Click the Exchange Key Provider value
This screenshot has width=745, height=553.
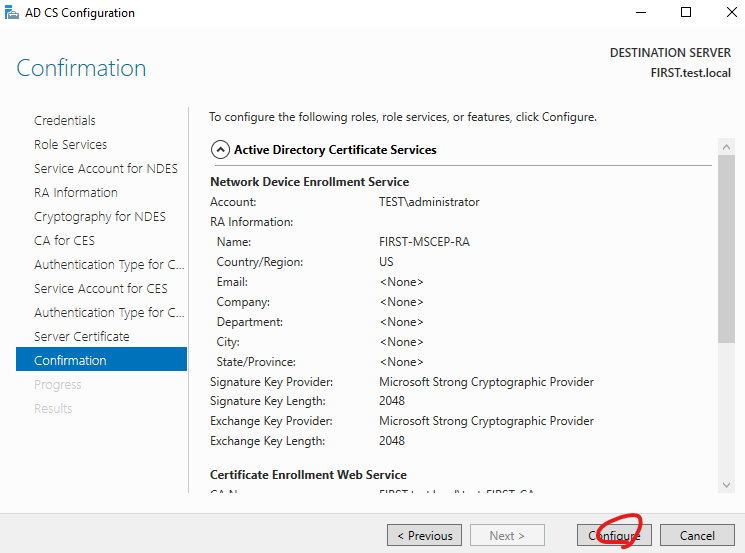486,421
